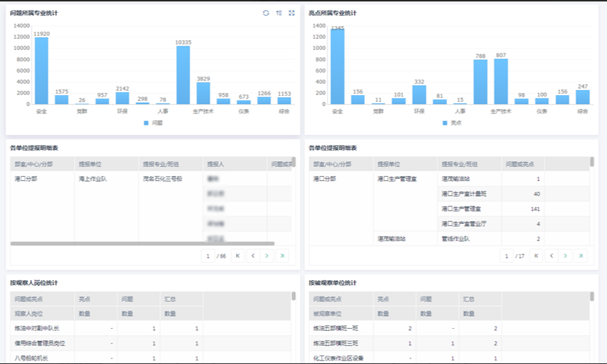Screen dimensions: 607x364
Task: Go to first page of right detail table
Action: (536, 256)
